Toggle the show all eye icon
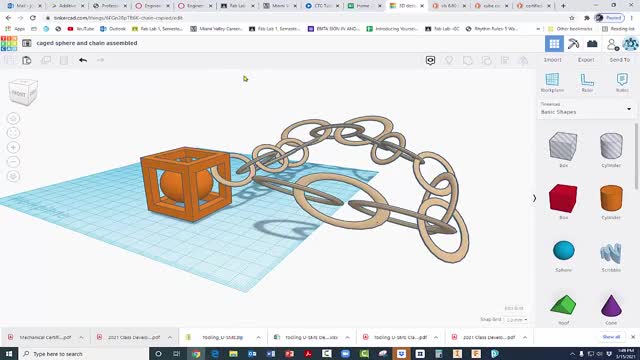Image resolution: width=640 pixels, height=360 pixels. 430,60
